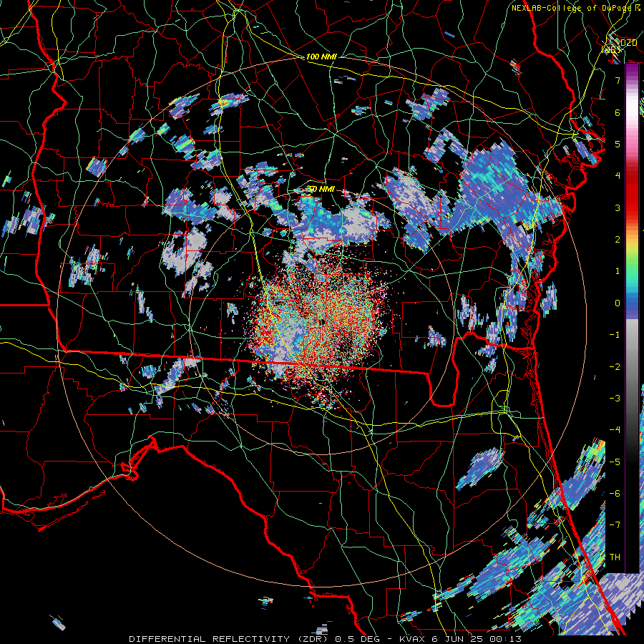Screen dimensions: 644x644
Task: Click the -4 dB scale label
Action: (615, 430)
